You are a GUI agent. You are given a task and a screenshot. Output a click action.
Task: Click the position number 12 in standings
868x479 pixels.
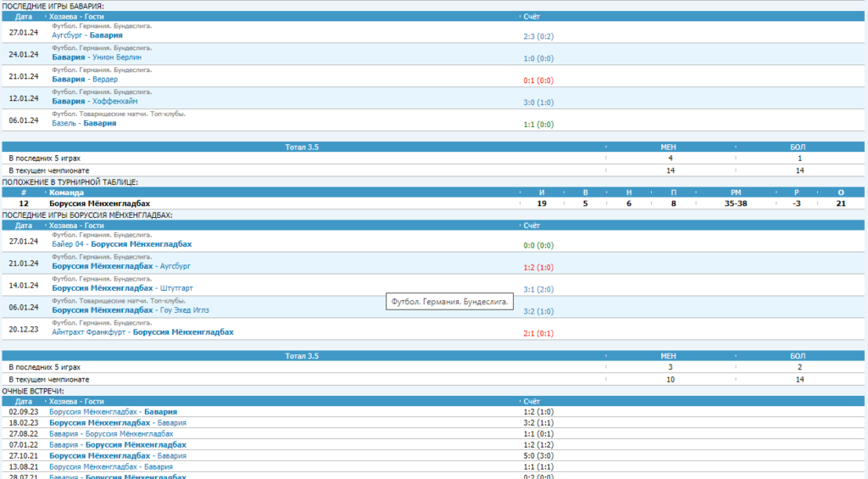[23, 203]
